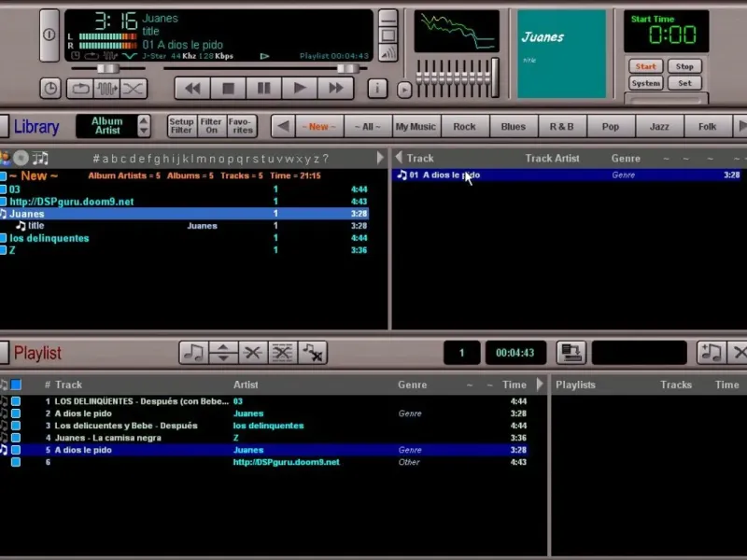Click the equalizer master level slider
The image size is (747, 560).
(x=495, y=77)
